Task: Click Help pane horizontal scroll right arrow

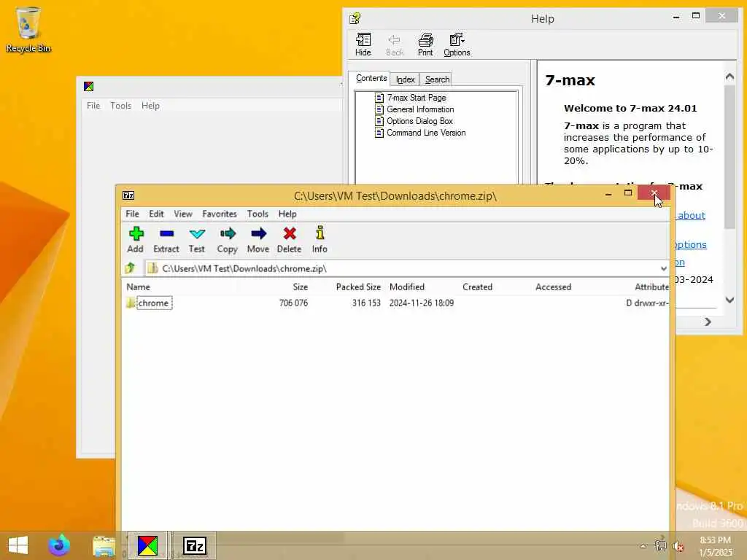Action: (x=708, y=322)
